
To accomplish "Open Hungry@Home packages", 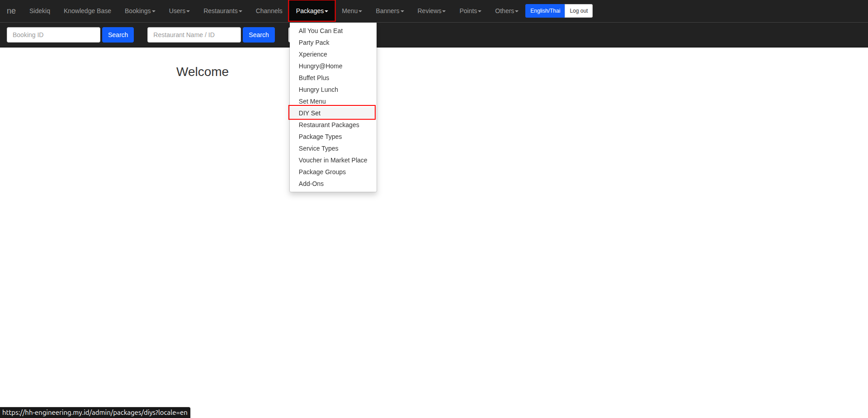I will (x=320, y=66).
